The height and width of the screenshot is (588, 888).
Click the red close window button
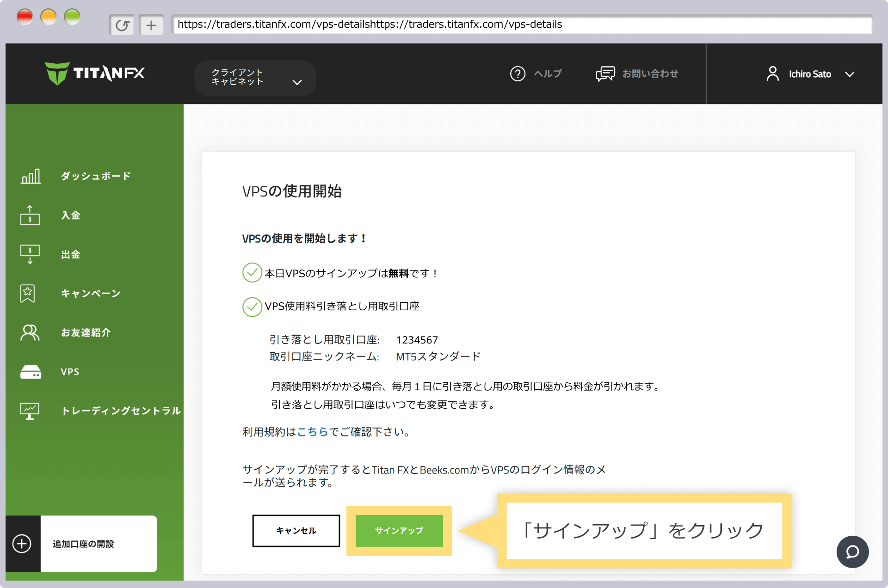[25, 17]
